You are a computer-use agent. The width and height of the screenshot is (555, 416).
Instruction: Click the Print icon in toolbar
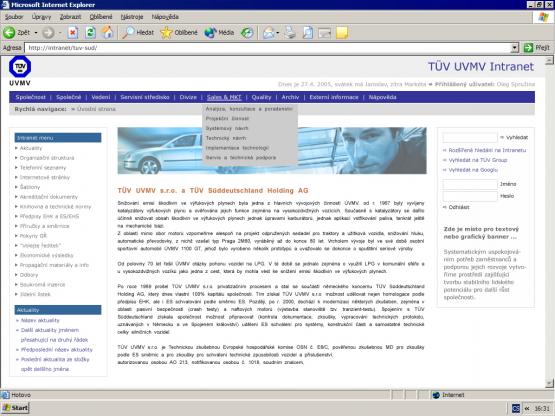point(290,33)
